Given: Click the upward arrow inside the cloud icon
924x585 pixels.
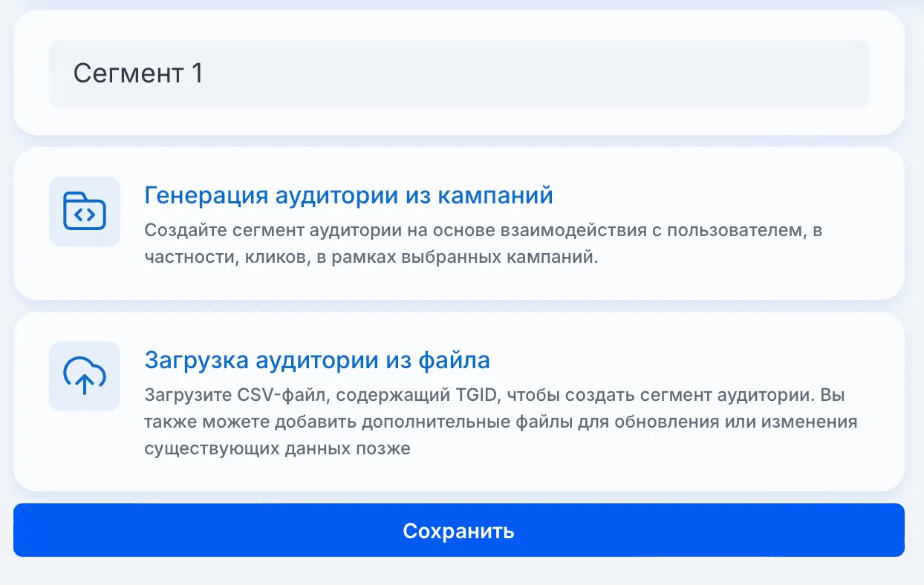Looking at the screenshot, I should [x=85, y=384].
